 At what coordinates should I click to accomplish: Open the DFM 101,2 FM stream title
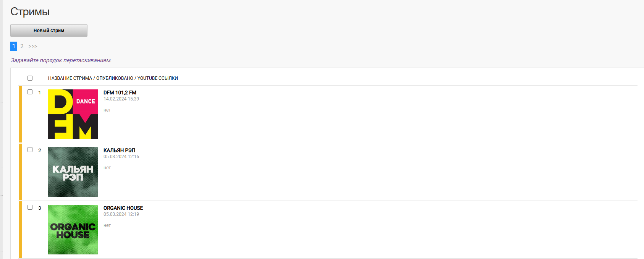(120, 92)
